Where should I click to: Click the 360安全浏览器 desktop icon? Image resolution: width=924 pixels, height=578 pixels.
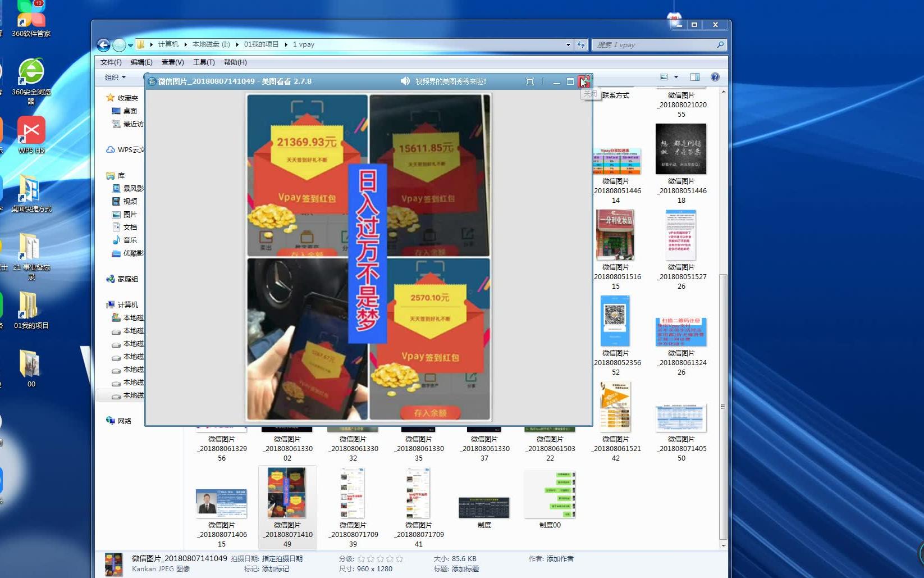[31, 81]
